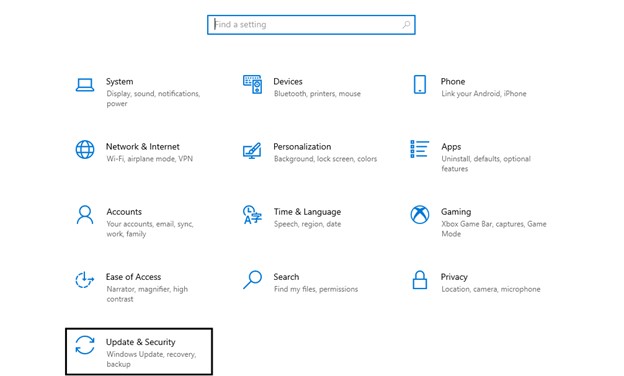Screen dimensions: 624x376
Task: Click the Time & Language icon
Action: click(x=252, y=215)
